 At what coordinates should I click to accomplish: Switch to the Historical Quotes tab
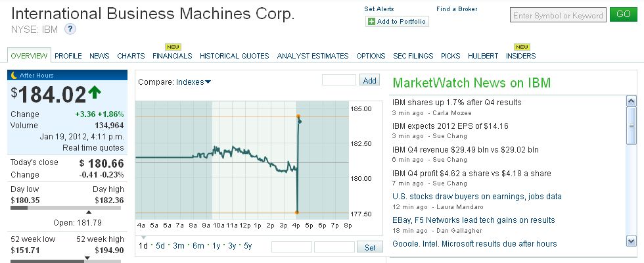tap(235, 56)
